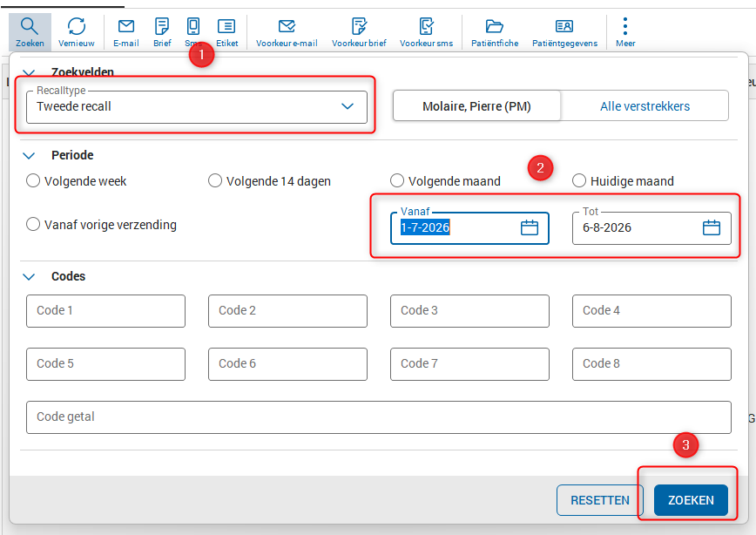The height and width of the screenshot is (535, 756).
Task: Collapse the Codes section chevron
Action: pos(29,276)
